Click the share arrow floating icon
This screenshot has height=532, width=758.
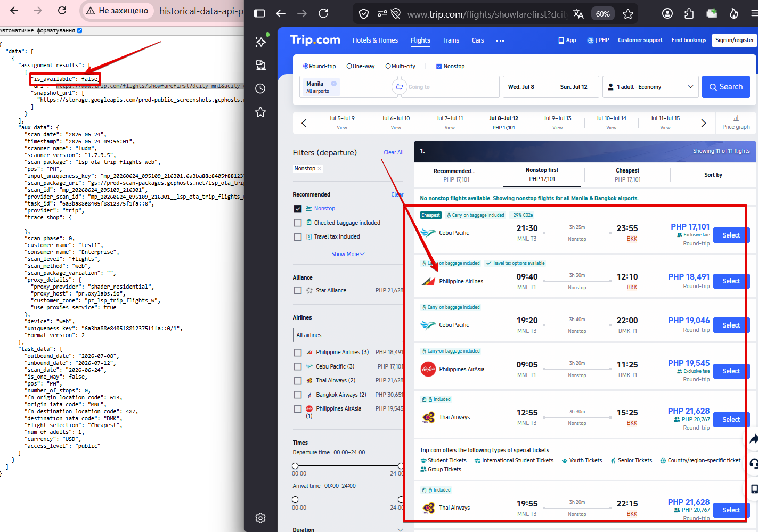coord(753,439)
